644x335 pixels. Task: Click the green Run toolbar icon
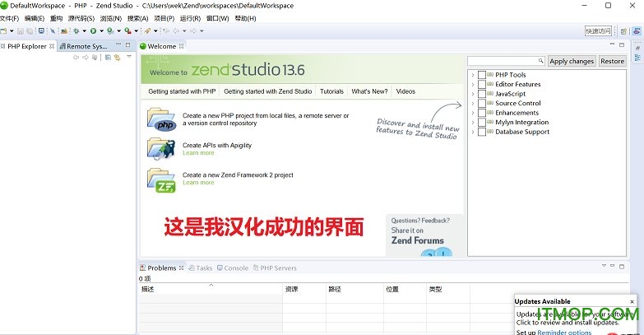point(93,30)
